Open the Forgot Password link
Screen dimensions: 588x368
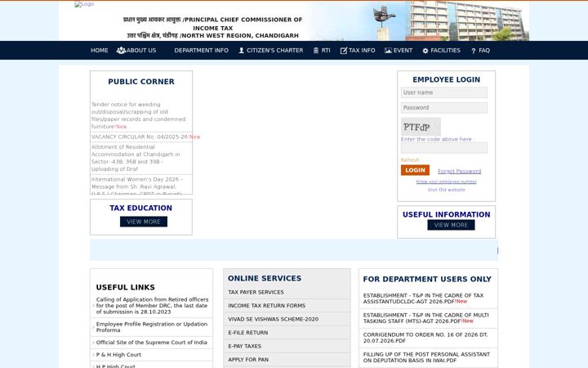click(x=459, y=171)
